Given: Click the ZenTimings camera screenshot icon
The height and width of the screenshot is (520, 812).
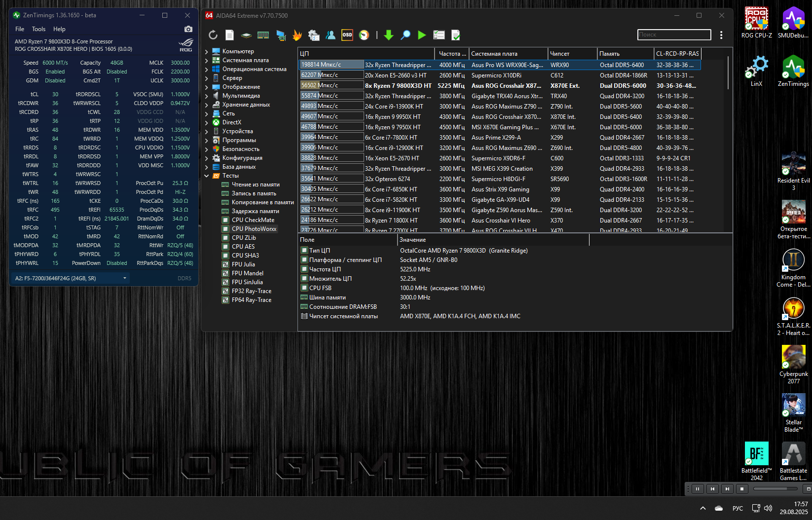Looking at the screenshot, I should click(188, 29).
